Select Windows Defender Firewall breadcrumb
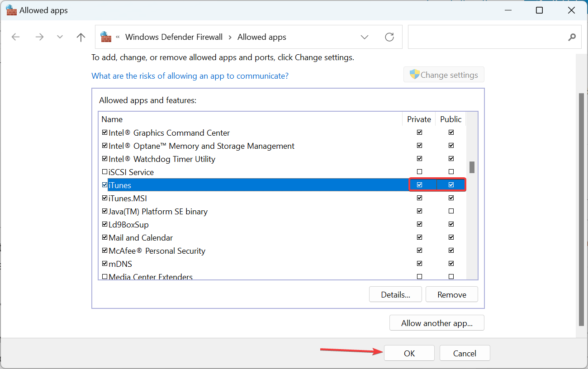Viewport: 588px width, 369px height. pyautogui.click(x=174, y=37)
